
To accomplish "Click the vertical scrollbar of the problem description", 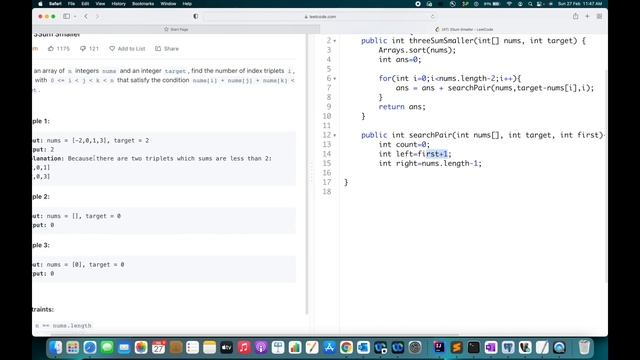I will (x=307, y=174).
